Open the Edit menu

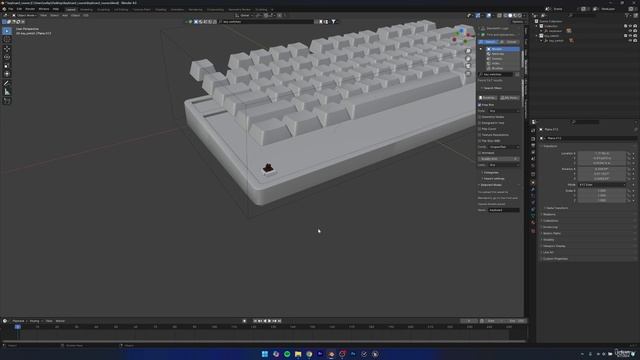click(x=19, y=9)
